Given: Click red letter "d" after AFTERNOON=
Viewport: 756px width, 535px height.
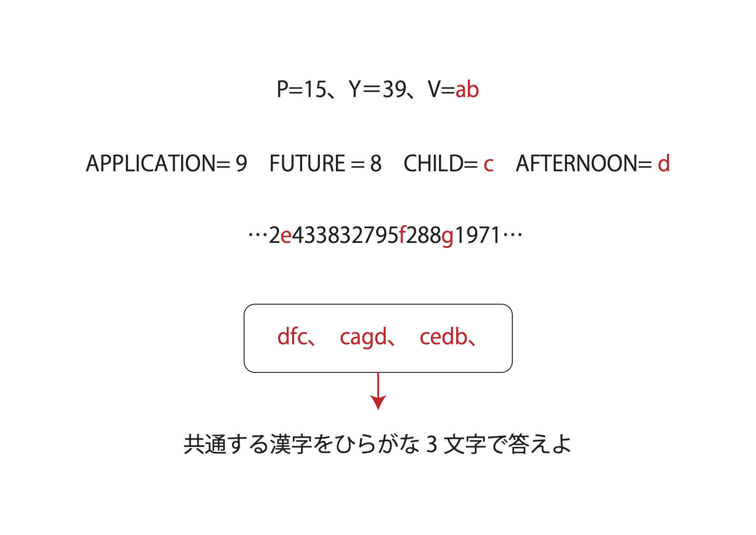Looking at the screenshot, I should [664, 164].
